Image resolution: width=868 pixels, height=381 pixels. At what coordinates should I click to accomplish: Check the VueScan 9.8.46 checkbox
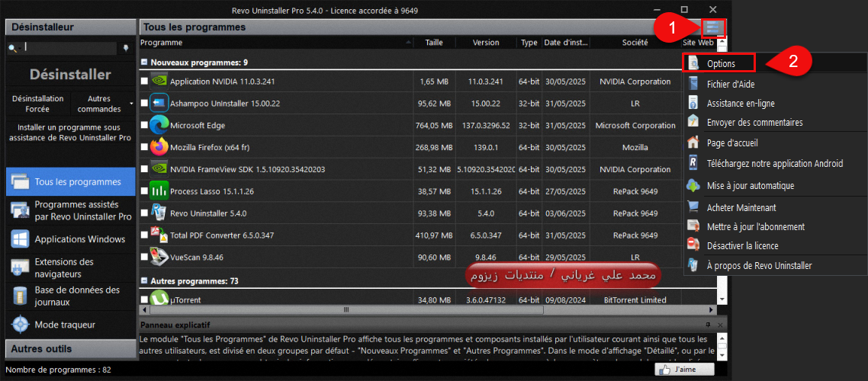coord(144,257)
